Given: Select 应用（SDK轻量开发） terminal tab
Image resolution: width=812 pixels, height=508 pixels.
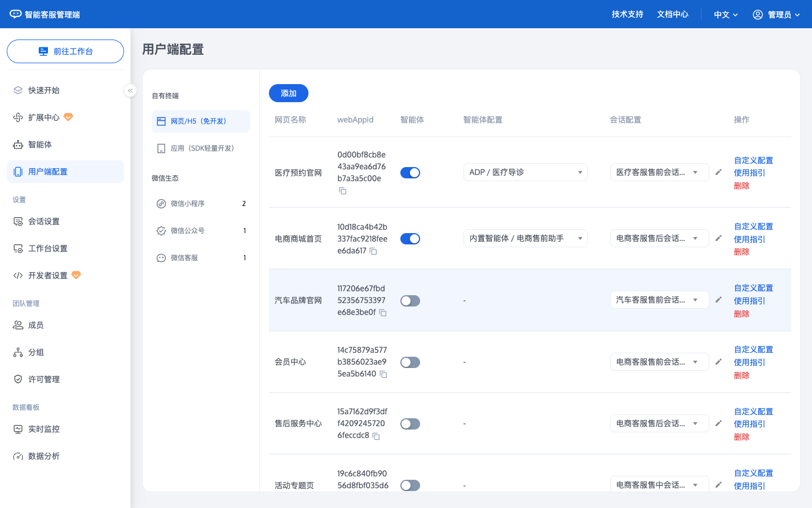Looking at the screenshot, I should tap(201, 148).
